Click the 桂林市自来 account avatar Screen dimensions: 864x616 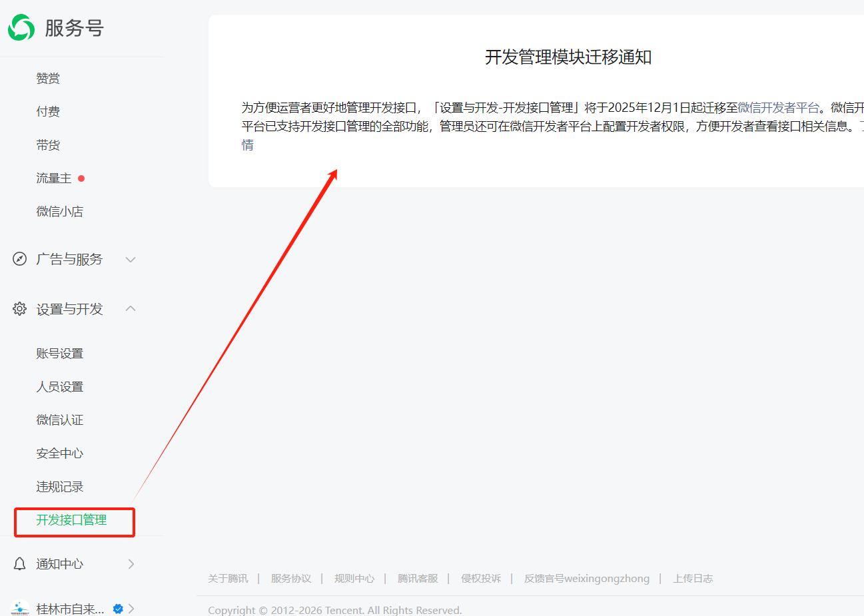(x=20, y=609)
